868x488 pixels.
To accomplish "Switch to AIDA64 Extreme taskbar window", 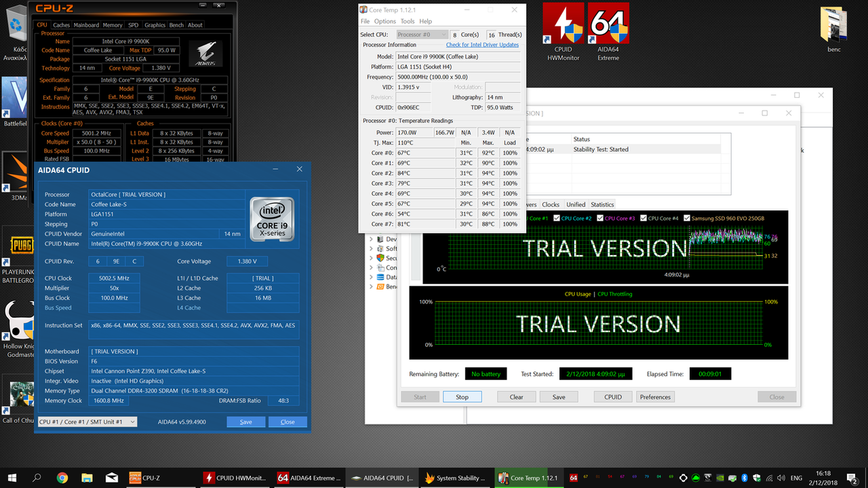I will pyautogui.click(x=309, y=478).
